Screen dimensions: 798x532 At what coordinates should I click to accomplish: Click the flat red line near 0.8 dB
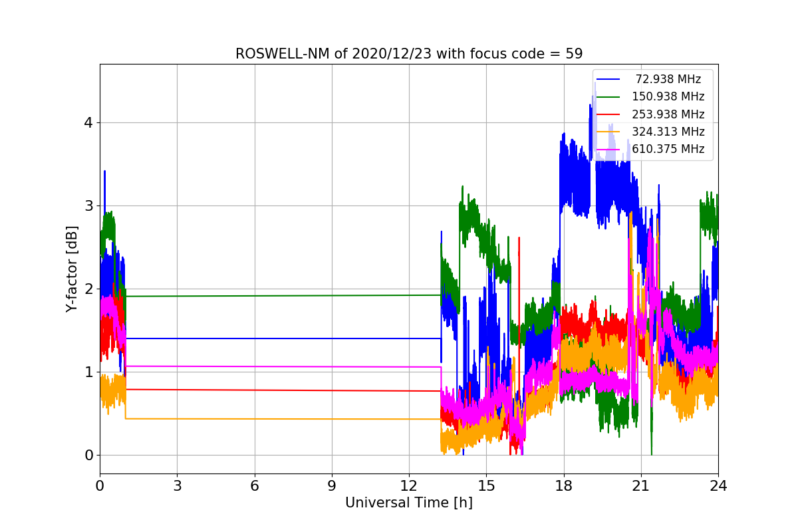[x=283, y=390]
